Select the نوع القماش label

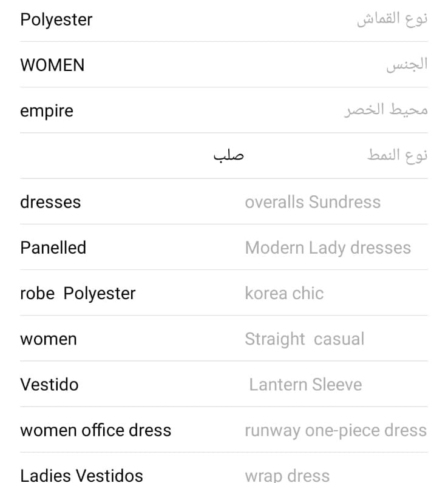(x=392, y=19)
